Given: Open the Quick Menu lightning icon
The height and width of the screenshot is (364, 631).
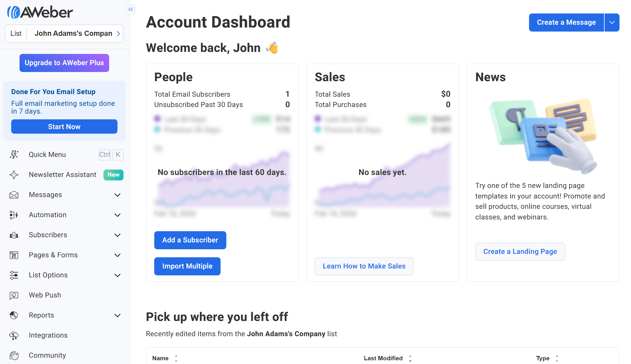Looking at the screenshot, I should pyautogui.click(x=14, y=155).
